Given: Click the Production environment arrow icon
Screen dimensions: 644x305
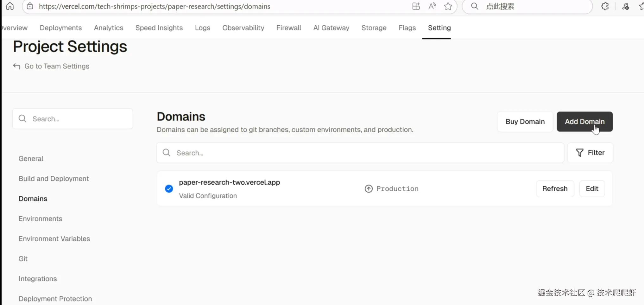Looking at the screenshot, I should [369, 189].
